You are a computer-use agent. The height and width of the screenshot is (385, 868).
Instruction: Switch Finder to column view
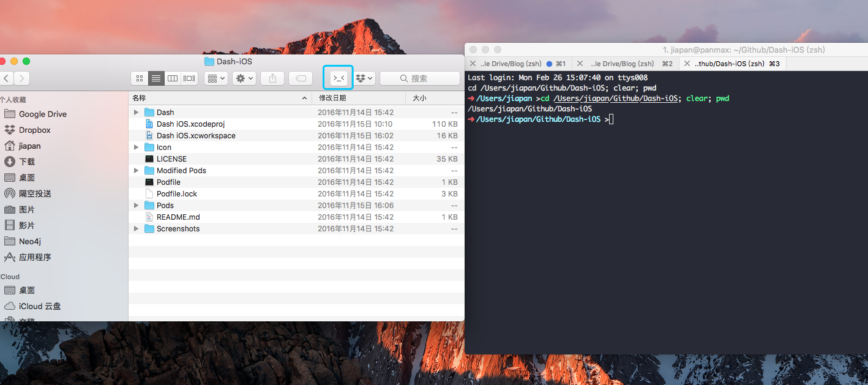point(173,78)
